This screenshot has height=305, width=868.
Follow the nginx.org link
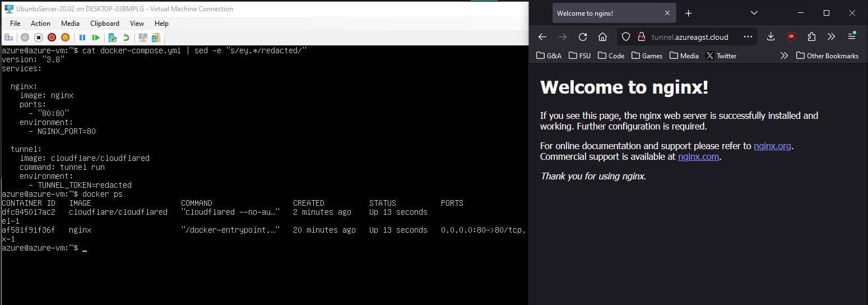point(772,146)
